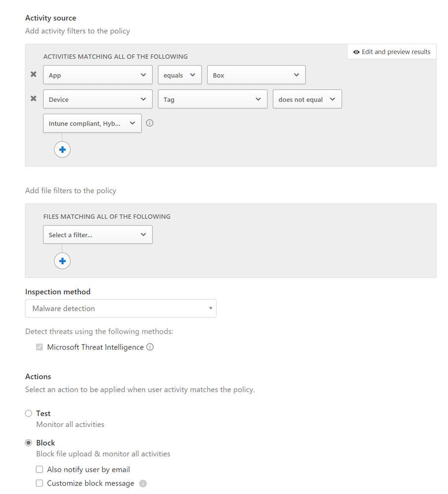Viewport: 448px width, 494px height.
Task: Open the Malware detection inspection method dropdown
Action: click(121, 309)
